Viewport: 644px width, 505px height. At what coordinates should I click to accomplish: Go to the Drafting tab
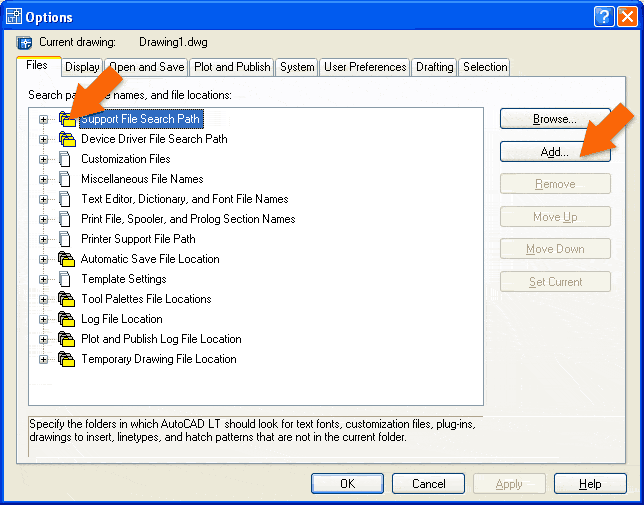pyautogui.click(x=435, y=67)
